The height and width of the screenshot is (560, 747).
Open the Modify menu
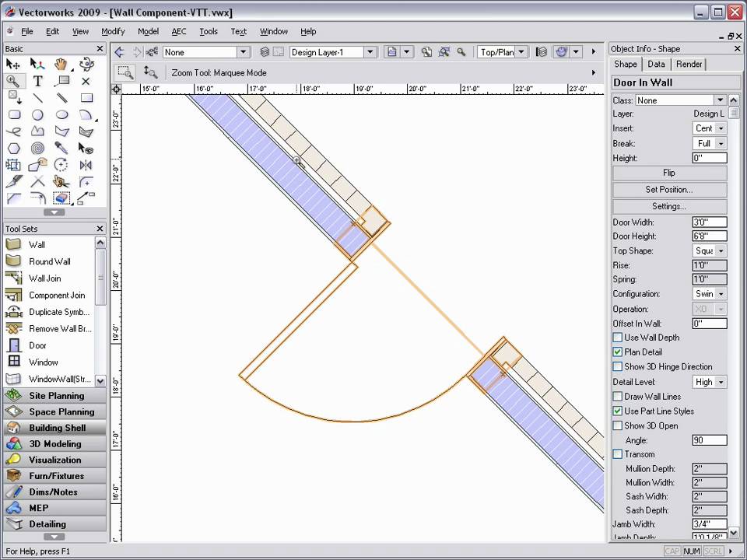(113, 31)
